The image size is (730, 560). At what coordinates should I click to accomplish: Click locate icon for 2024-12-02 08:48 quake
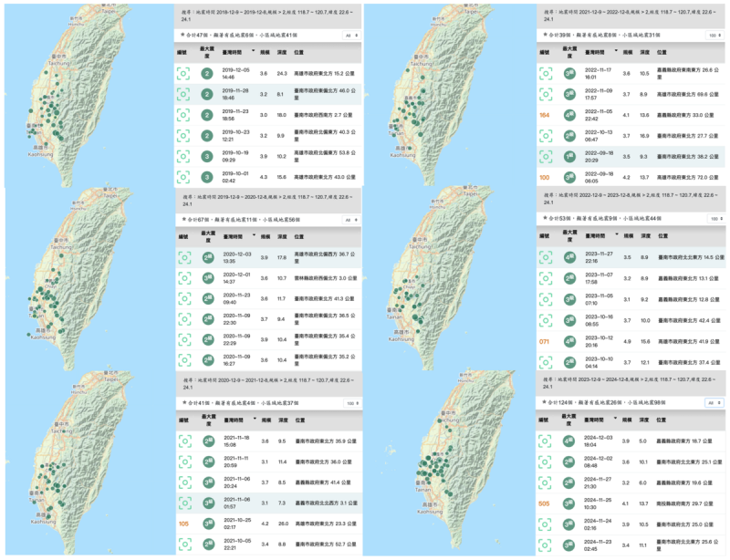(545, 461)
